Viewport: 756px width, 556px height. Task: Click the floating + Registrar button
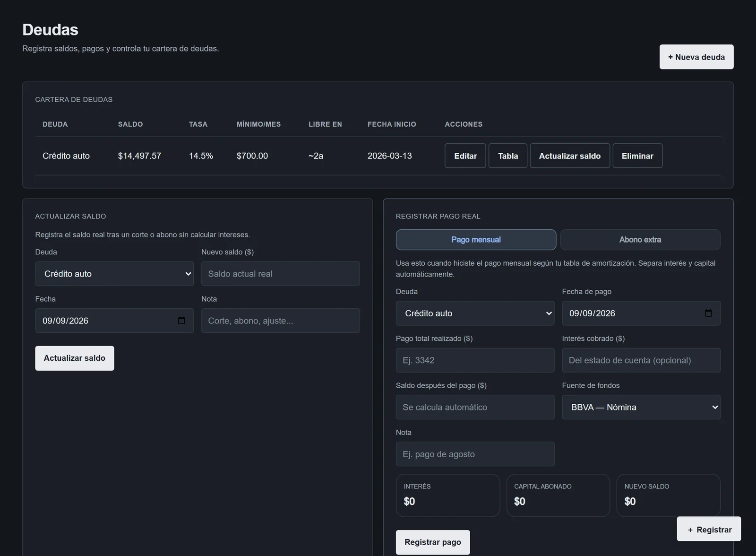(x=709, y=529)
